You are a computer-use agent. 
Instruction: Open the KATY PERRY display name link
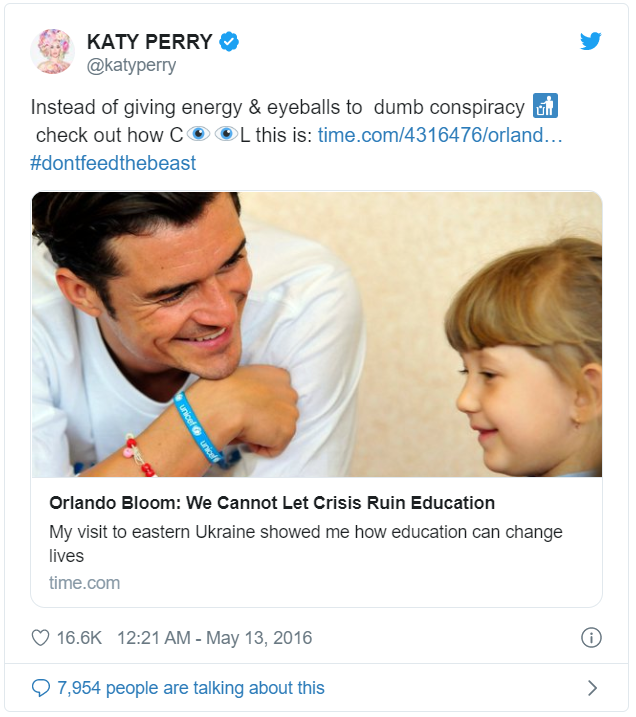149,42
